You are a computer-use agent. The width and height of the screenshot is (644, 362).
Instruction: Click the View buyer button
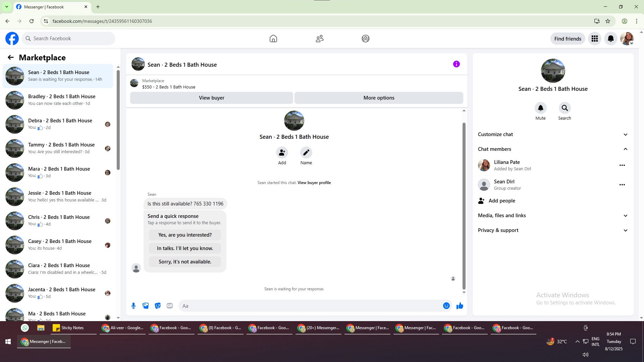click(x=211, y=98)
